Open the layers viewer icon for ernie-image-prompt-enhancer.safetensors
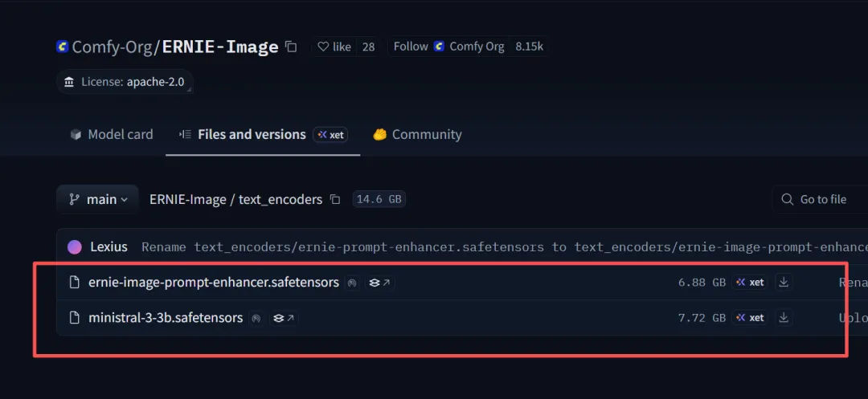 click(379, 283)
